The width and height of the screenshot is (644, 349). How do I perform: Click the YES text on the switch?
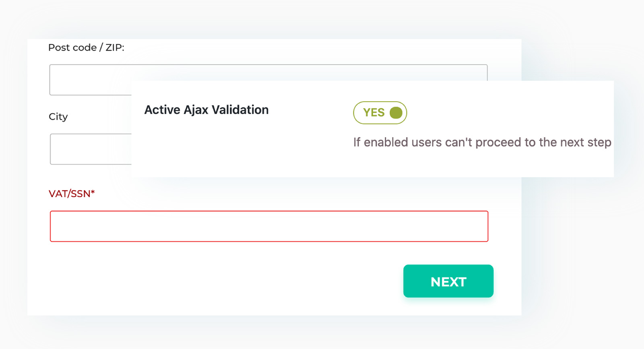coord(373,113)
